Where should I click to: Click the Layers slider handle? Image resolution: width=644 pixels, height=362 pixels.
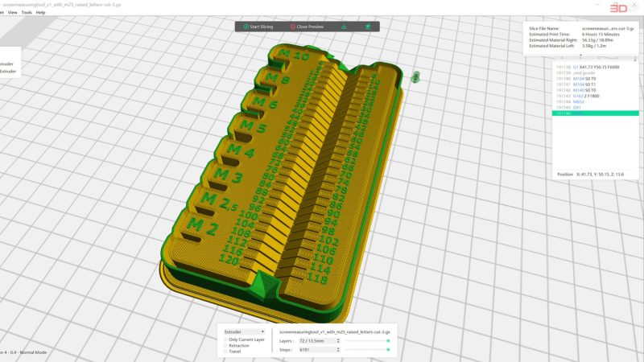[388, 341]
